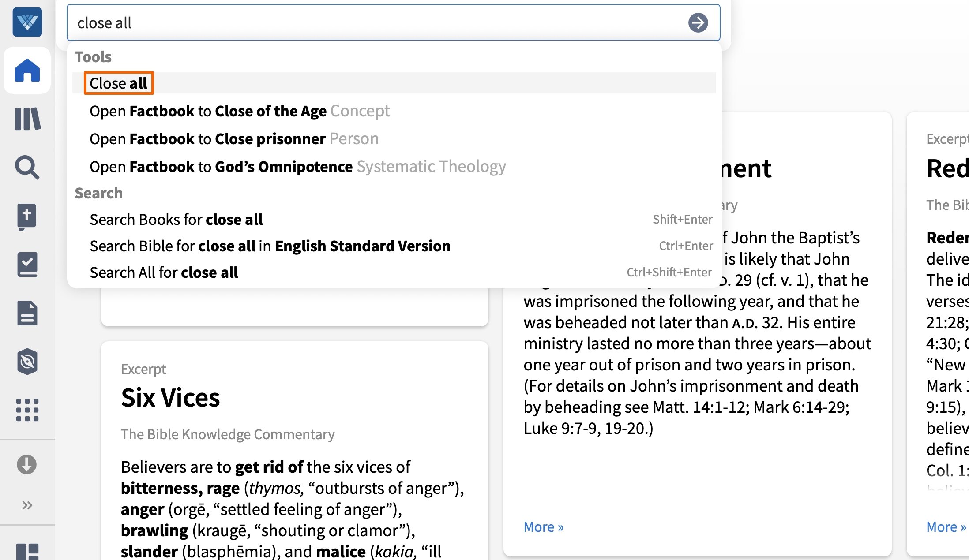Screen dimensions: 969x560
Task: Choose Open Factbook to Close of the Age
Action: point(240,111)
